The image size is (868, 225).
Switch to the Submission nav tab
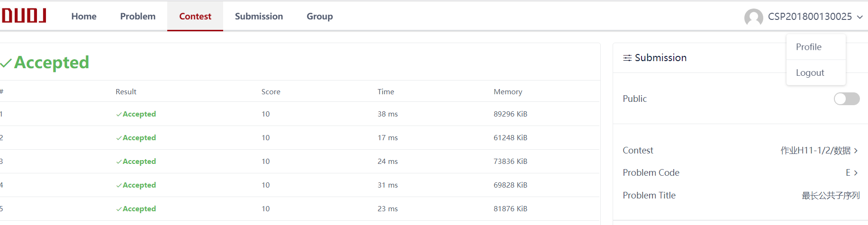pyautogui.click(x=259, y=16)
